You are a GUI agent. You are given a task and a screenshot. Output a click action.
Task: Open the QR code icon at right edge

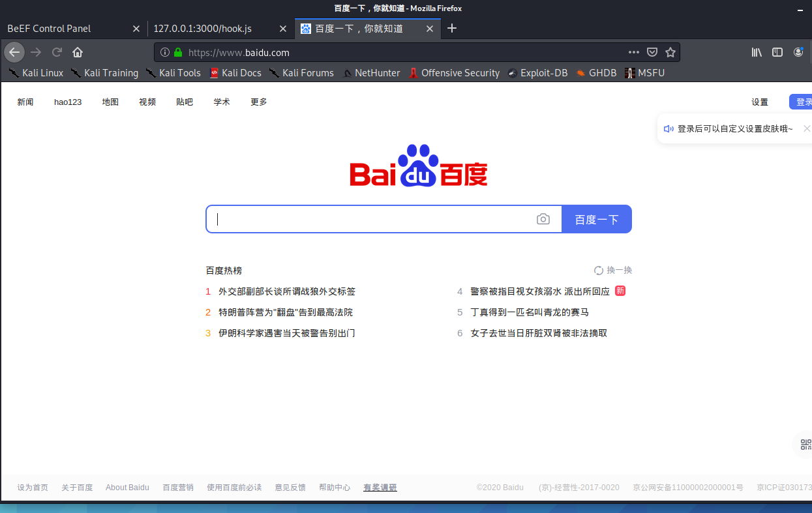pyautogui.click(x=805, y=445)
